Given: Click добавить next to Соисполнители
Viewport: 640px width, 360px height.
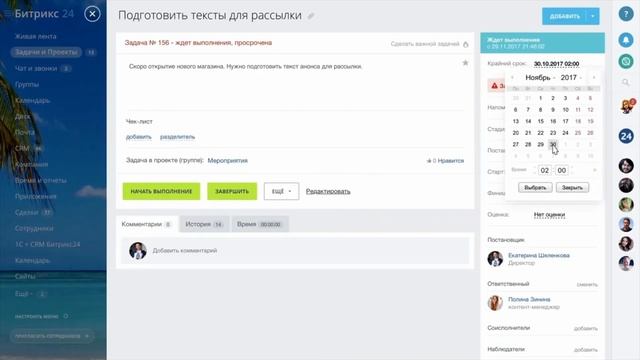Looking at the screenshot, I should coord(586,329).
